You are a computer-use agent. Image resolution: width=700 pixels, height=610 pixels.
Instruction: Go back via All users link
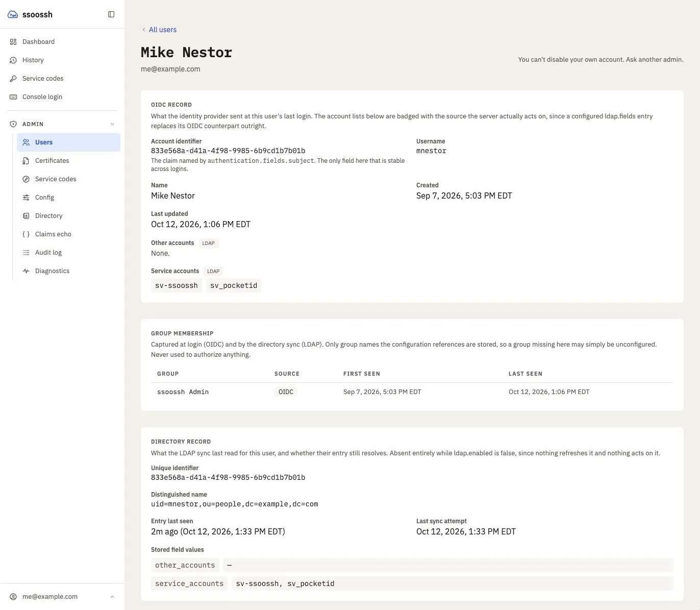[159, 30]
